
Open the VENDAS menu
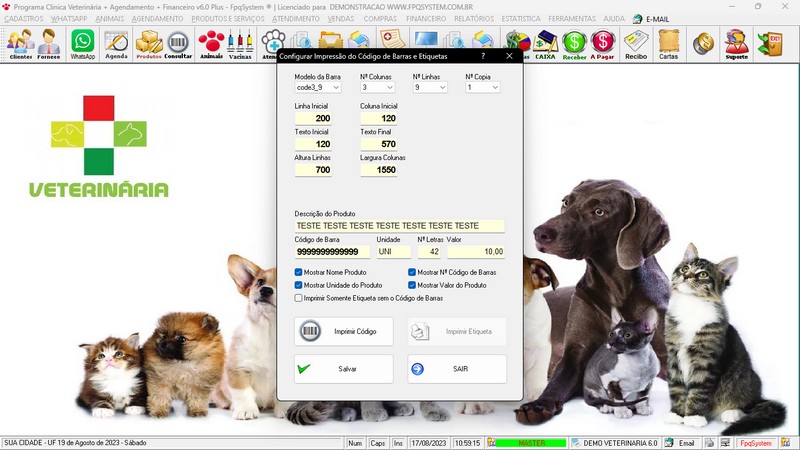[x=341, y=19]
